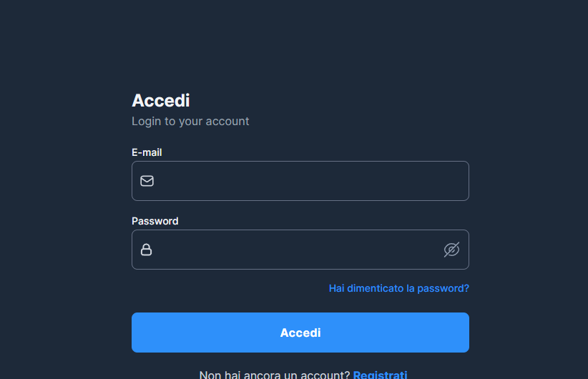Click the envelope icon in E-mail field
The width and height of the screenshot is (588, 379).
pos(147,181)
